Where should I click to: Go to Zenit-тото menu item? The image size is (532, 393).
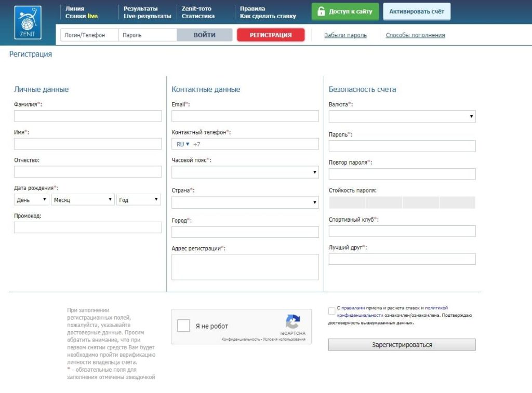coord(196,9)
